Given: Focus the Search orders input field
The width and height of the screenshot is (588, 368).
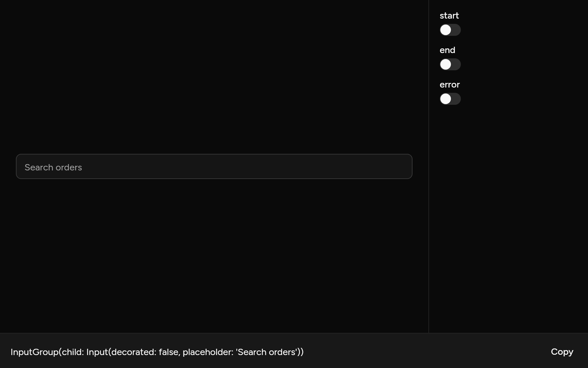Looking at the screenshot, I should click(214, 166).
